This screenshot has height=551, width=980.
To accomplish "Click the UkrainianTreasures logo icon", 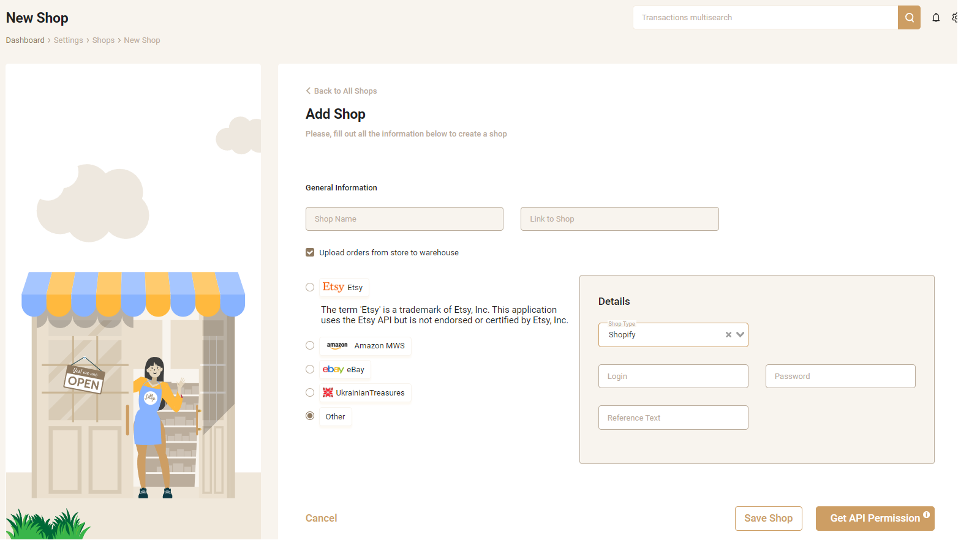I will coord(328,392).
